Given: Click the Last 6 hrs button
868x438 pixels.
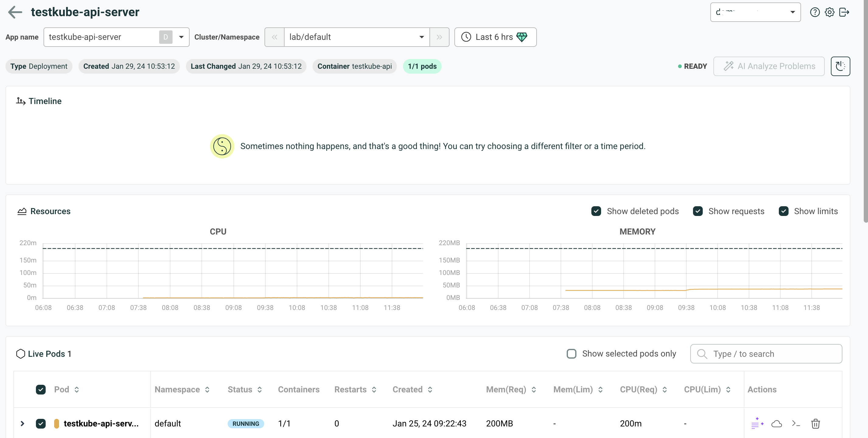Looking at the screenshot, I should pos(495,37).
